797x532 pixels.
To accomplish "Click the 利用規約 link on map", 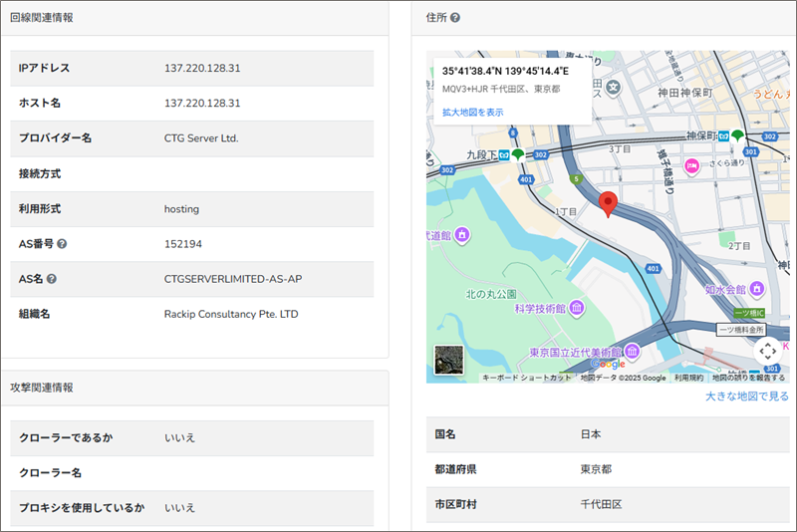I will (x=688, y=378).
